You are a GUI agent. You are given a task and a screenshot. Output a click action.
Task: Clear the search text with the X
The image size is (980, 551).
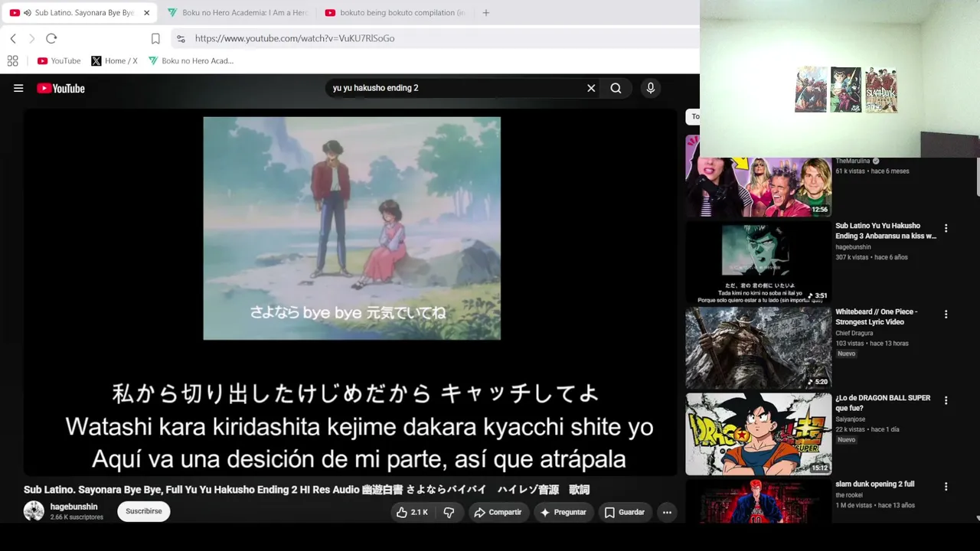[x=591, y=88]
